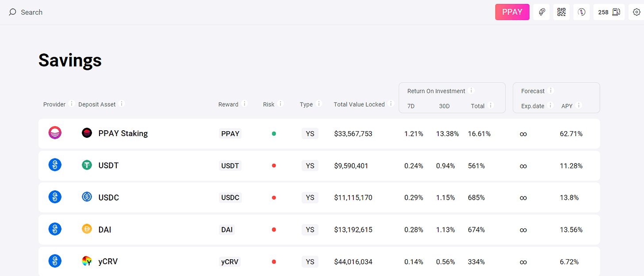
Task: Click the $9,590,401 value
Action: pos(351,166)
